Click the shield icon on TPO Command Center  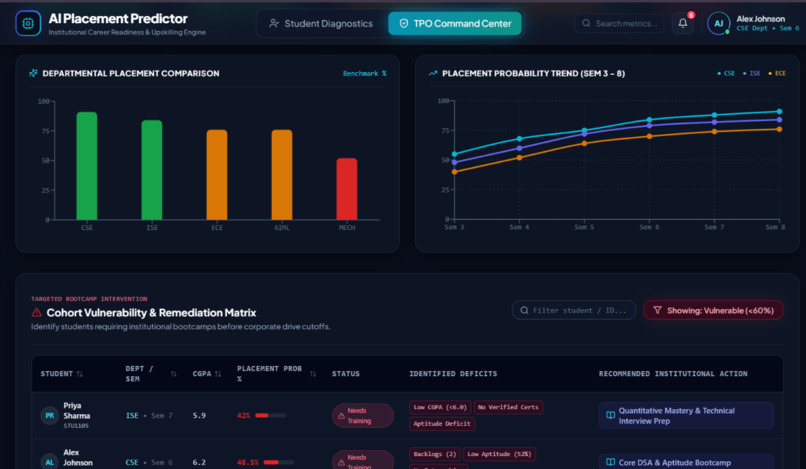pyautogui.click(x=404, y=24)
